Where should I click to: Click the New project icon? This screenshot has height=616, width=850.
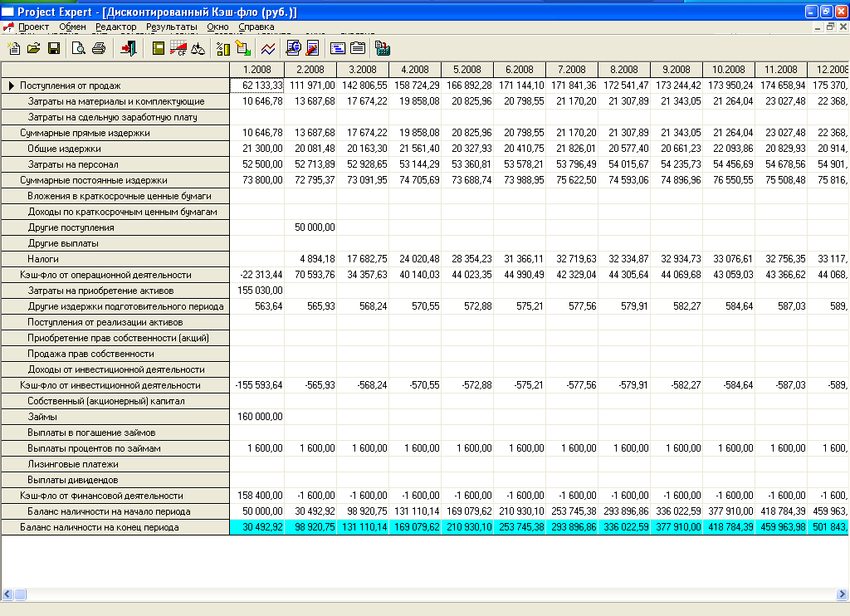click(x=13, y=48)
